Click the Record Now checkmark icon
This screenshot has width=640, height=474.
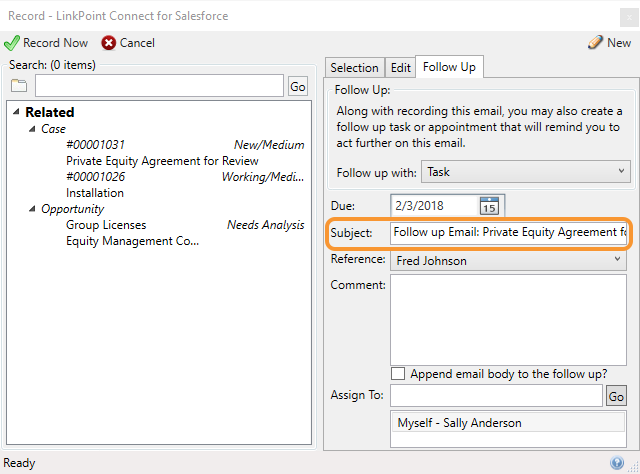point(12,43)
